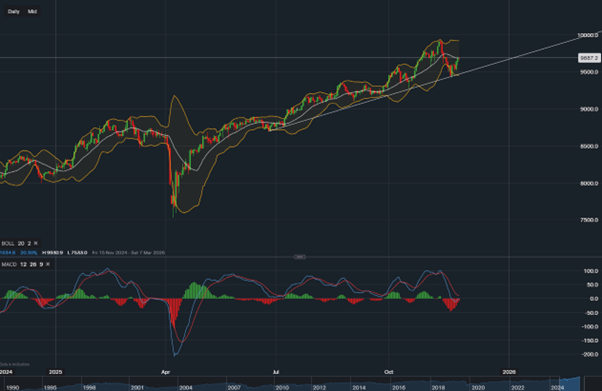The image size is (602, 391).
Task: Remove the MACD indicator with its X
Action: [x=48, y=264]
